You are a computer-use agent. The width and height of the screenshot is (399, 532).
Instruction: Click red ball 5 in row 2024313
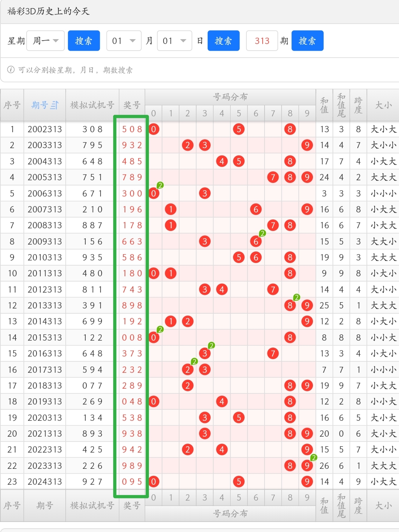click(239, 482)
